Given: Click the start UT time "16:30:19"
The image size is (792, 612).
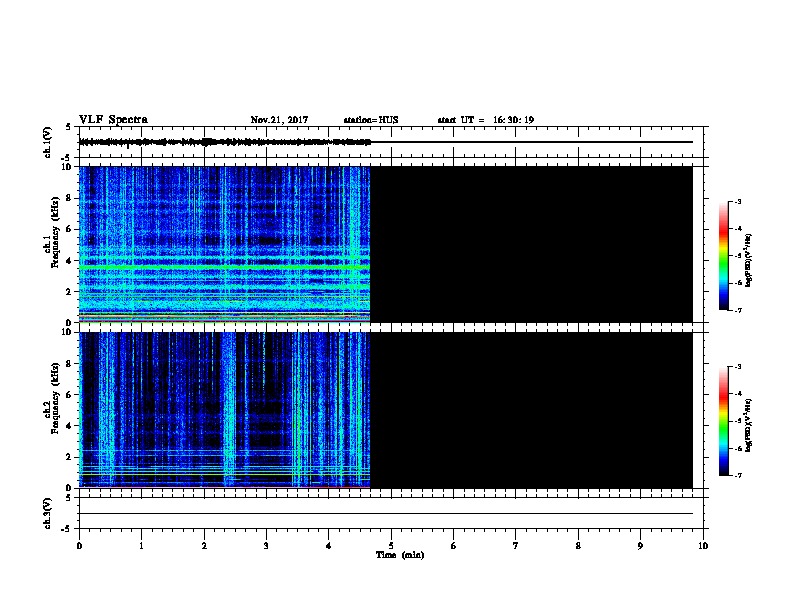Looking at the screenshot, I should point(513,120).
